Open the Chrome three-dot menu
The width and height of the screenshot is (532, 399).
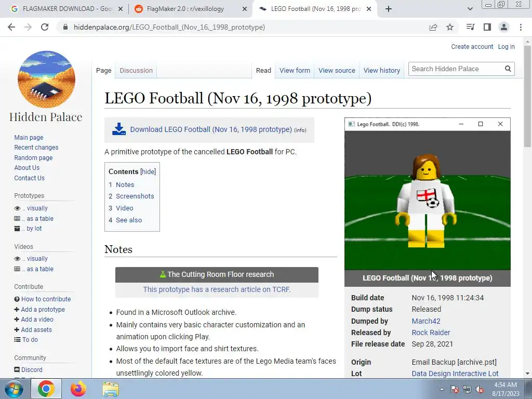point(521,27)
